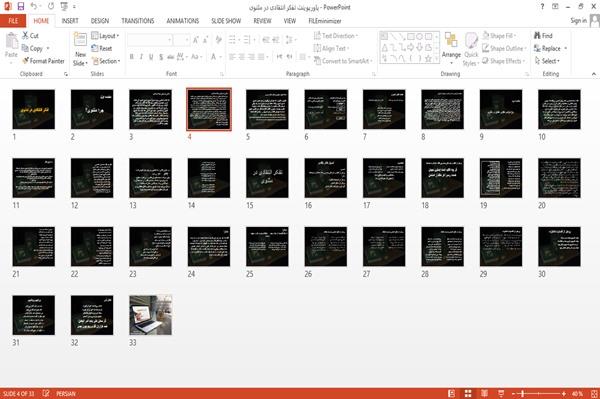This screenshot has width=600, height=399.
Task: Click the Sign in link
Action: [578, 21]
